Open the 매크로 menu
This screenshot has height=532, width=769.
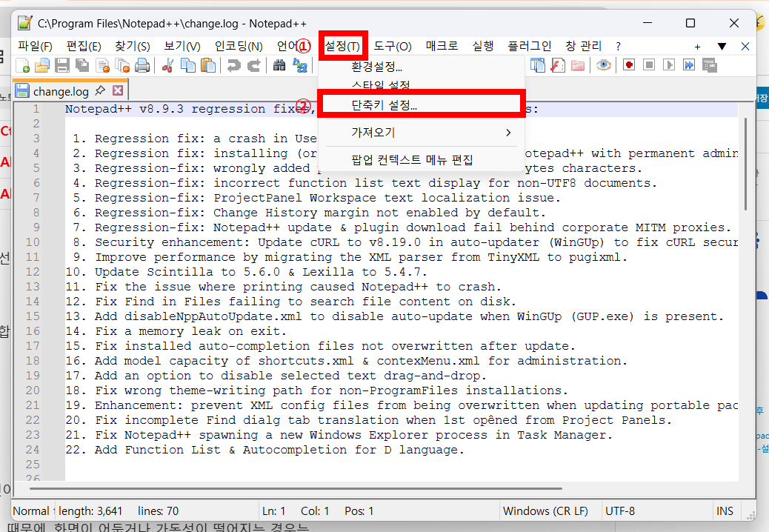pyautogui.click(x=442, y=46)
